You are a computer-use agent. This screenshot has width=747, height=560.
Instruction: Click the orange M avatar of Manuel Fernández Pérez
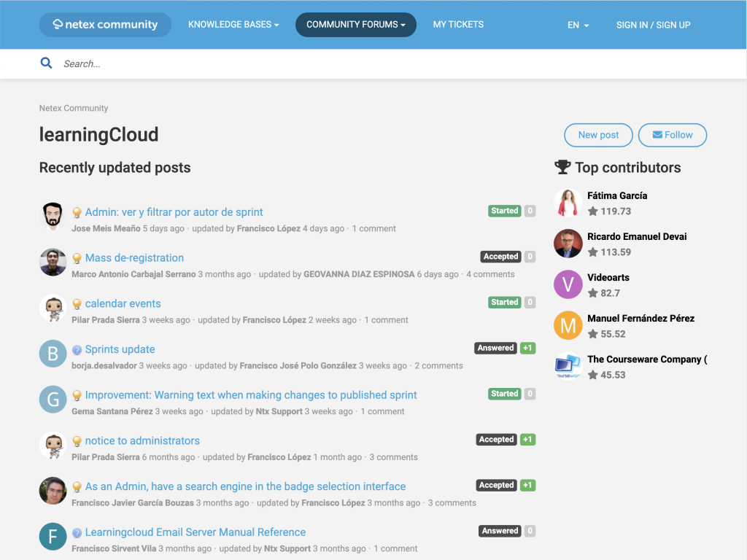coord(568,325)
